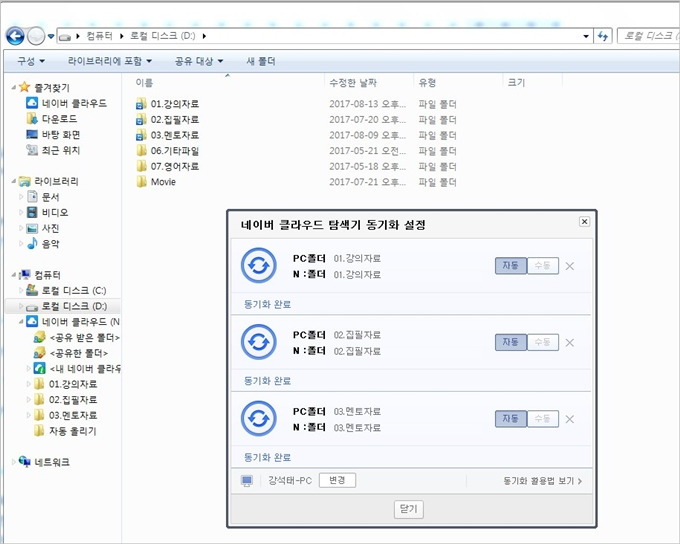
Task: Open the 다운로드 favorites entry
Action: (x=52, y=119)
